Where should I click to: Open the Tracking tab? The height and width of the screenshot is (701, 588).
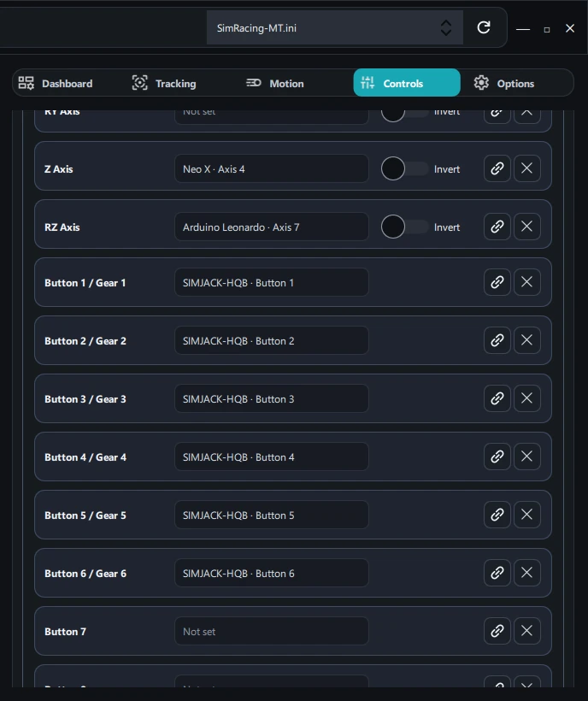click(x=164, y=83)
